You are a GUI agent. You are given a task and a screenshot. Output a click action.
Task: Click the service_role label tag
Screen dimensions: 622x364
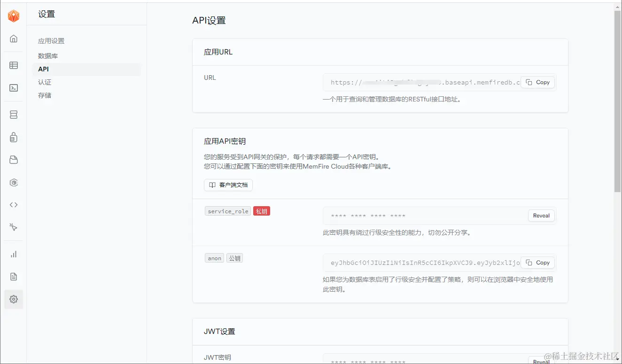[x=228, y=211]
